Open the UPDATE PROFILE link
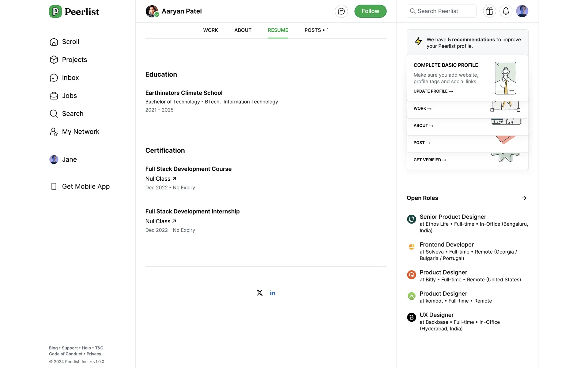The width and height of the screenshot is (588, 368). (x=433, y=91)
